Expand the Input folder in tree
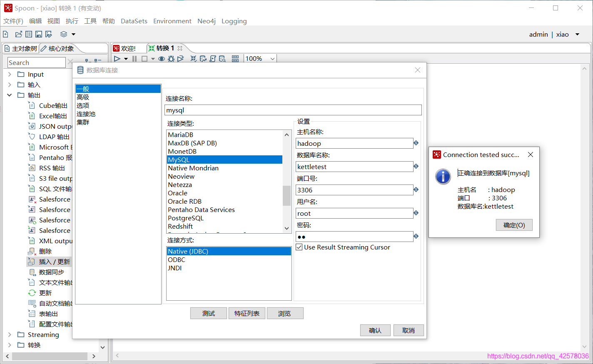This screenshot has height=364, width=593. [x=10, y=74]
